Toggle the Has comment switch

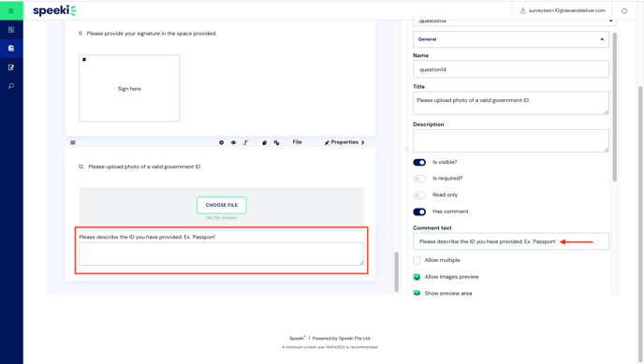click(x=419, y=211)
